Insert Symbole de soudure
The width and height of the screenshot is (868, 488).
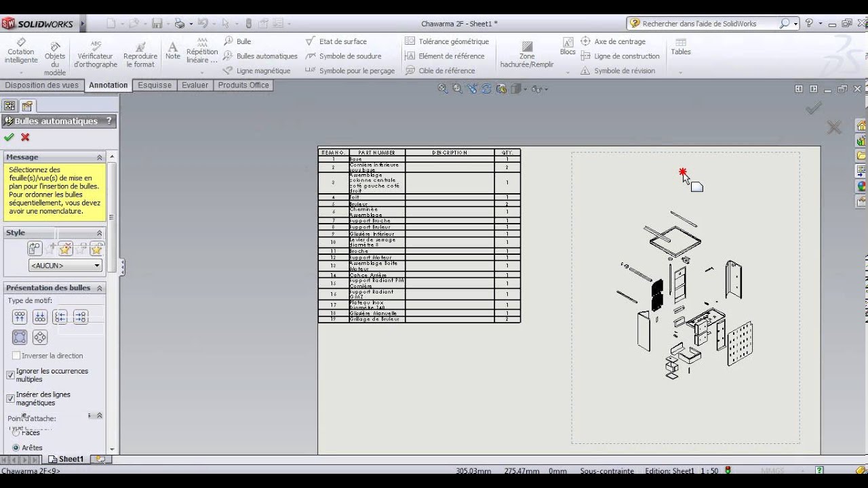tap(344, 56)
